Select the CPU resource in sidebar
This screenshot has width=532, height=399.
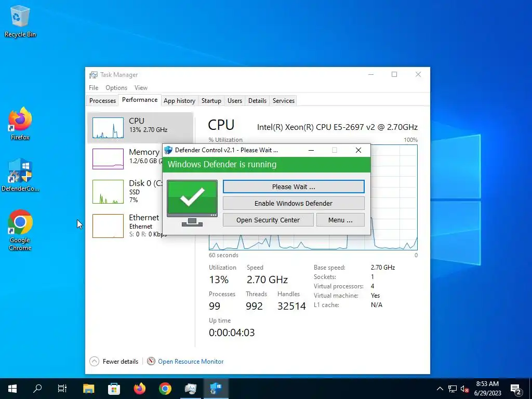[x=140, y=128]
